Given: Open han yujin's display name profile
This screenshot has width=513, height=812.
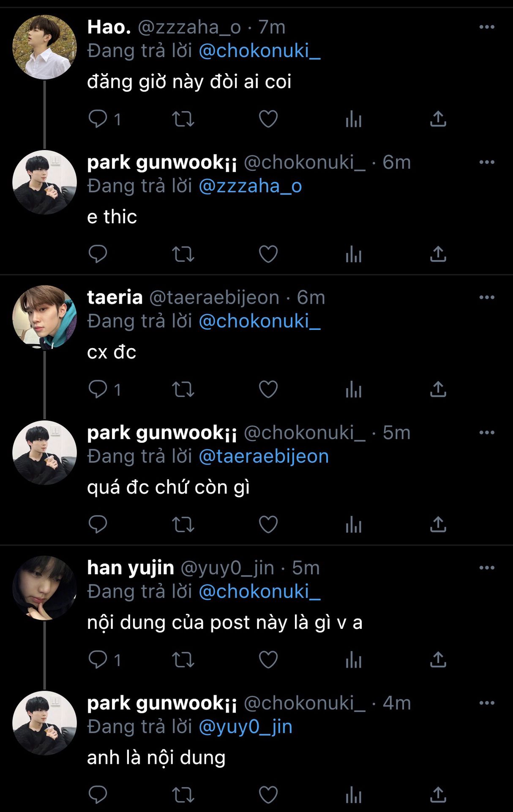Looking at the screenshot, I should pos(131,568).
